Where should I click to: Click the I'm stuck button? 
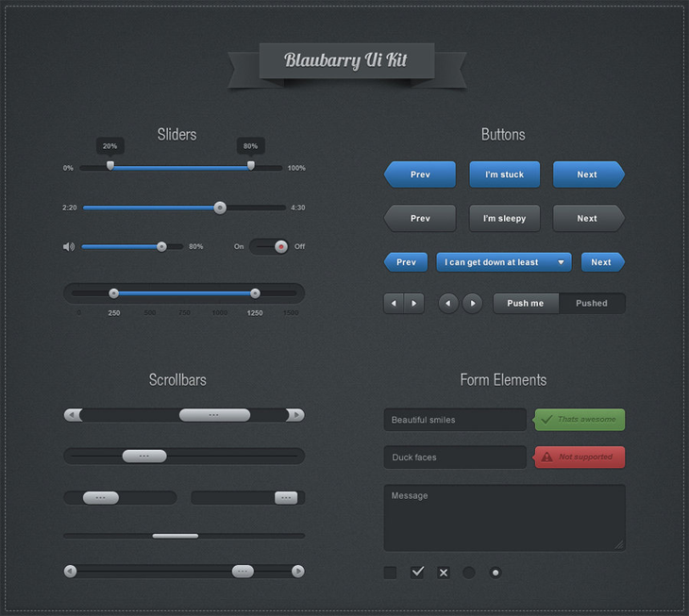504,175
